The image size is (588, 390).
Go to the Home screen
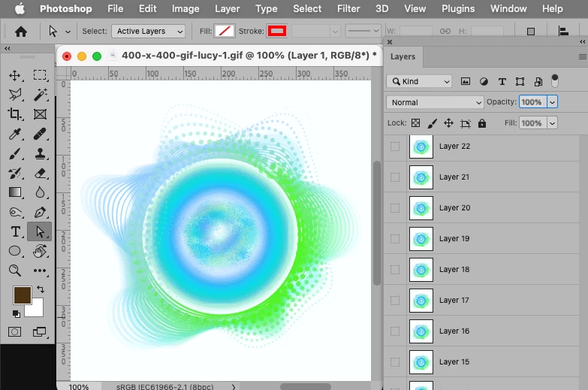click(21, 31)
